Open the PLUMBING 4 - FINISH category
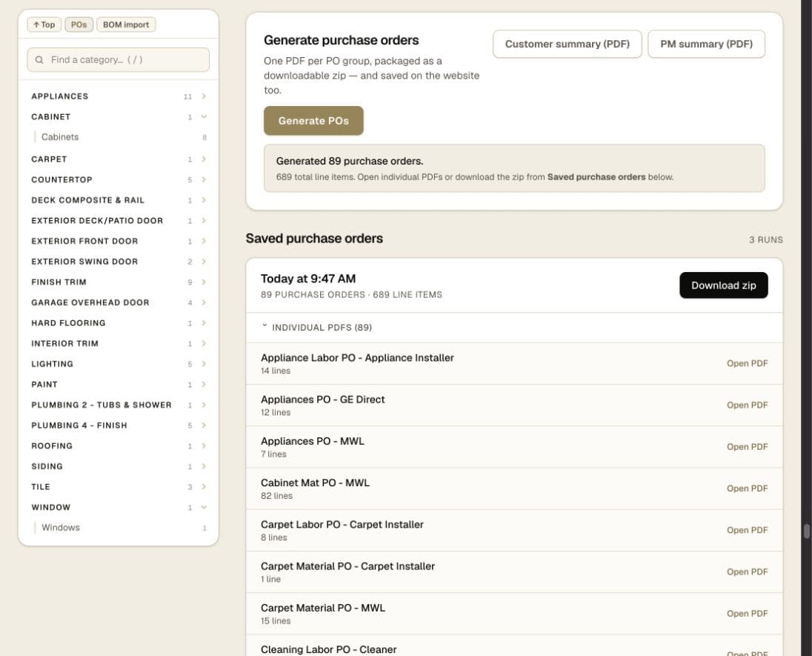The image size is (812, 656). pyautogui.click(x=118, y=425)
